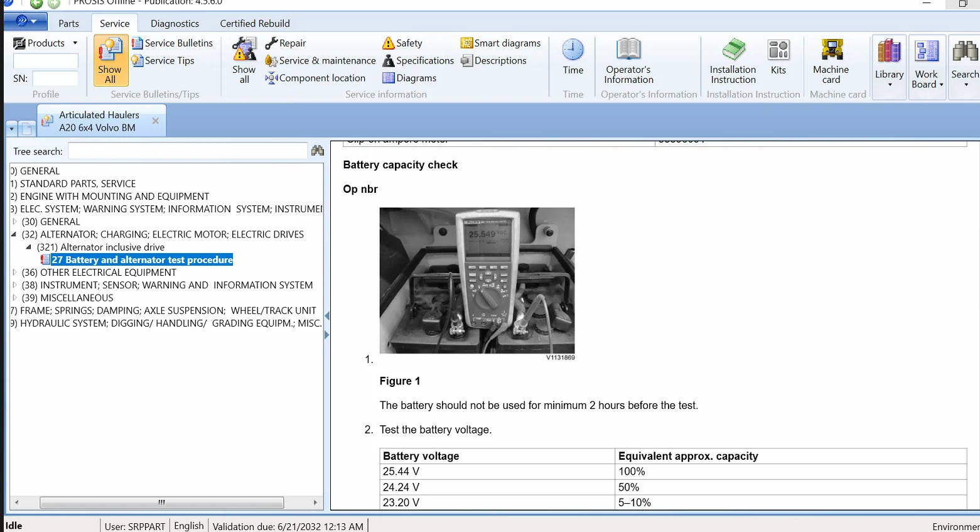This screenshot has width=980, height=532.
Task: Click the SN input field
Action: [55, 79]
